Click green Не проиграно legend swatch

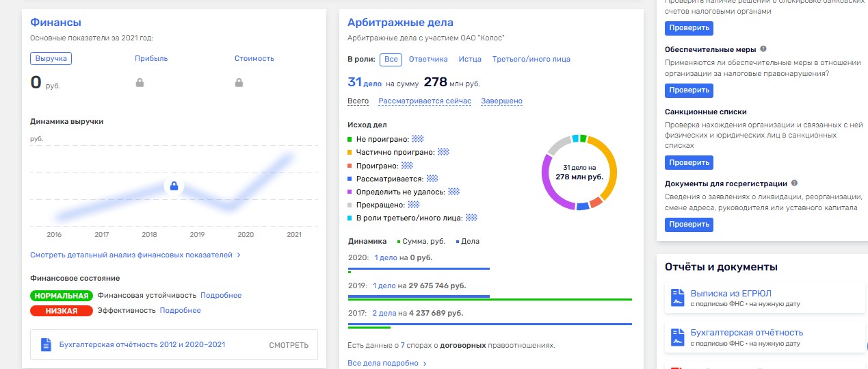(350, 139)
